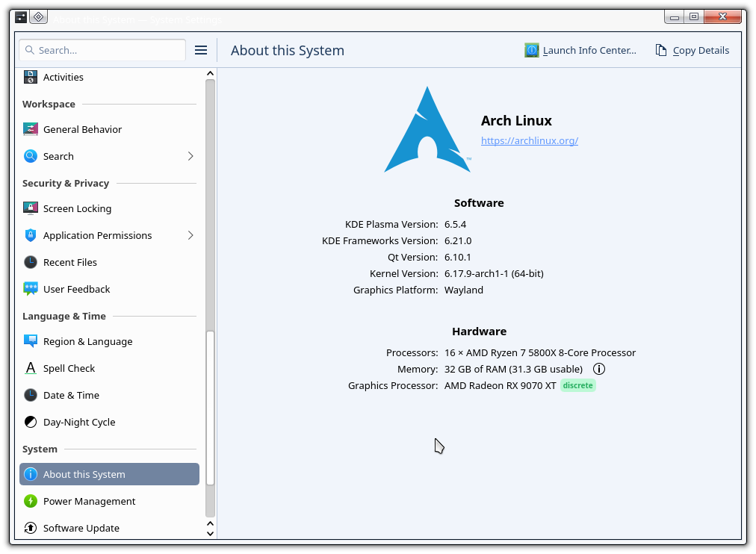
Task: Click the AMD Radeon RX 9070 XT text
Action: coord(500,385)
